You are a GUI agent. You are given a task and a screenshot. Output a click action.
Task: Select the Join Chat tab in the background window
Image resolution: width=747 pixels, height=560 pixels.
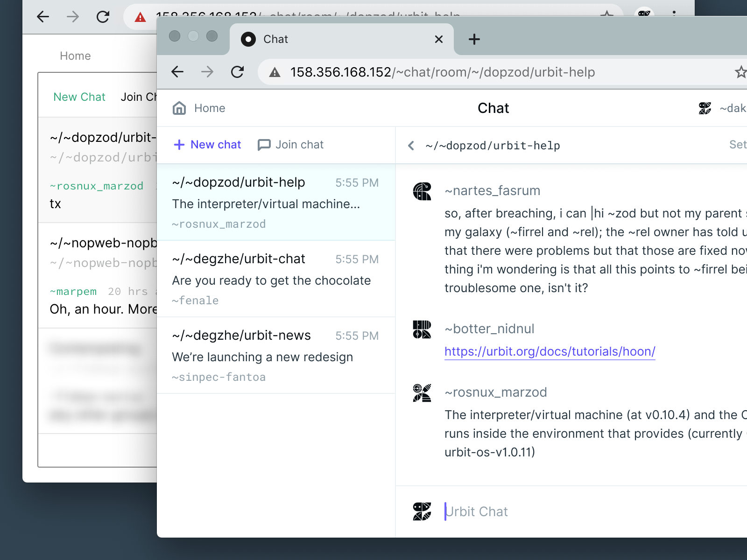click(139, 97)
